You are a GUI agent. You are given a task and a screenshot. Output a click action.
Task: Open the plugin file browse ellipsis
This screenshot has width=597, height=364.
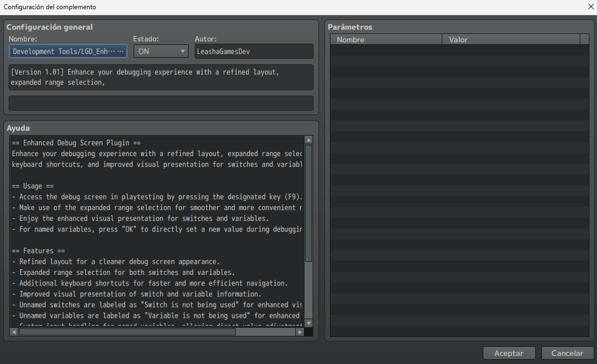(x=121, y=51)
